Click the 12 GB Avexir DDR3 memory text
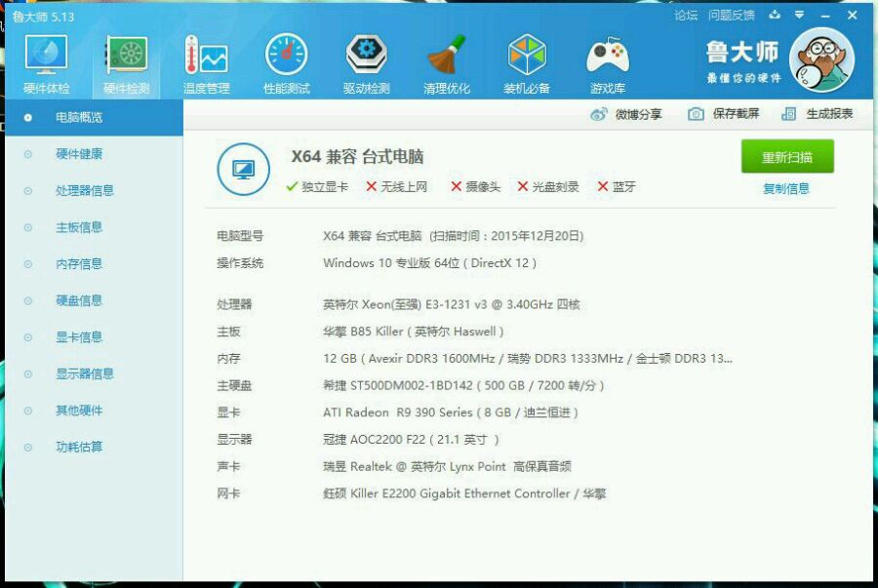This screenshot has width=878, height=588. [x=528, y=359]
